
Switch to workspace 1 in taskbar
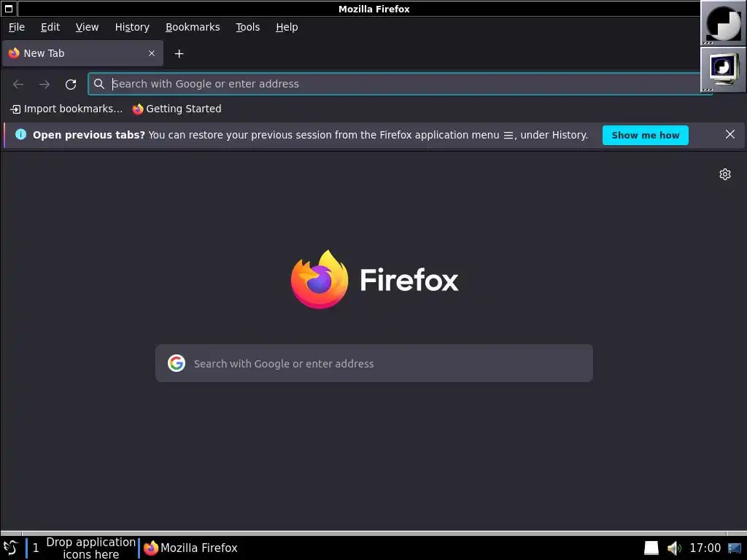click(x=35, y=548)
